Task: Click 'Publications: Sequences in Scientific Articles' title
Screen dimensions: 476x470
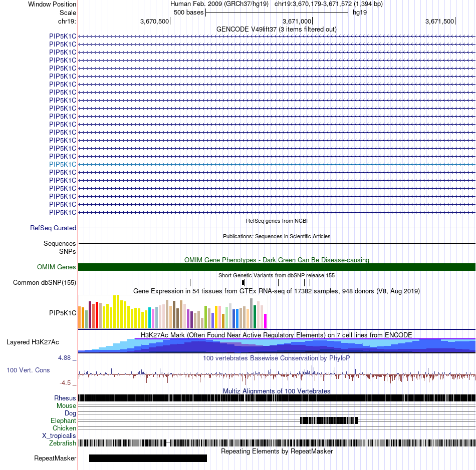Action: [277, 237]
